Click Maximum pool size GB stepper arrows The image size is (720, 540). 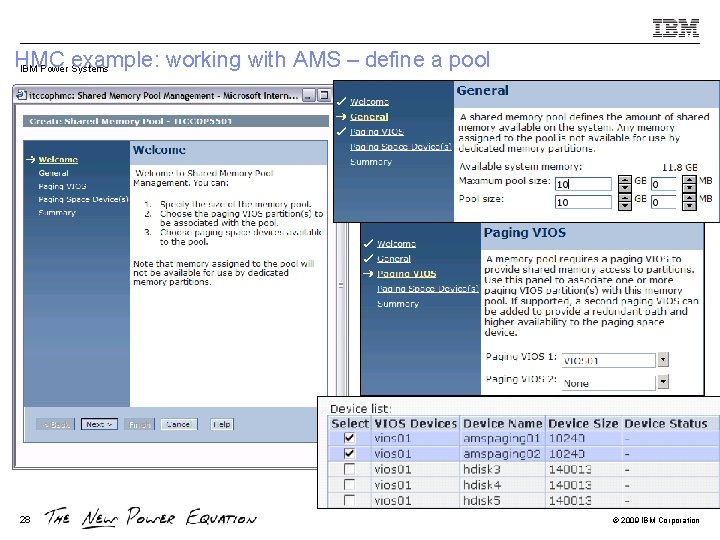coord(624,184)
